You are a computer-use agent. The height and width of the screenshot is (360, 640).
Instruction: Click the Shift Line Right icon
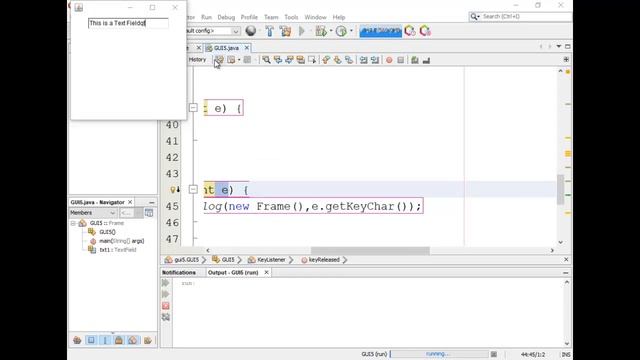pyautogui.click(x=375, y=60)
